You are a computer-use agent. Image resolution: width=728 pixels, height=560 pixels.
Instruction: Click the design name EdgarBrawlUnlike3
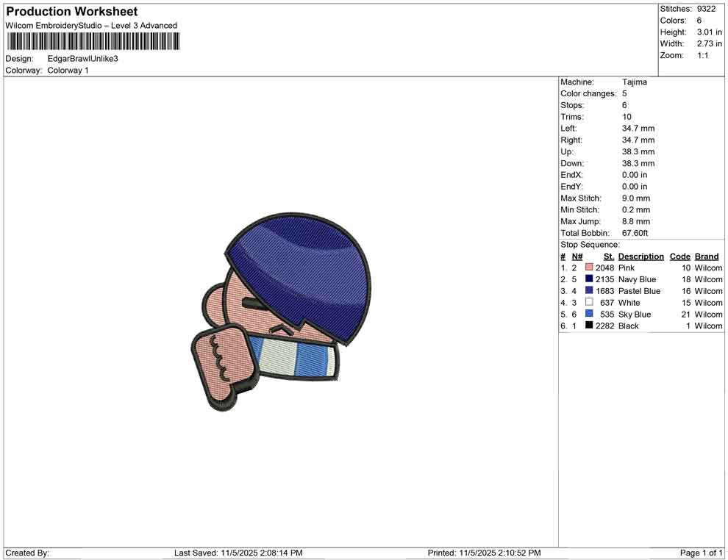click(x=82, y=59)
